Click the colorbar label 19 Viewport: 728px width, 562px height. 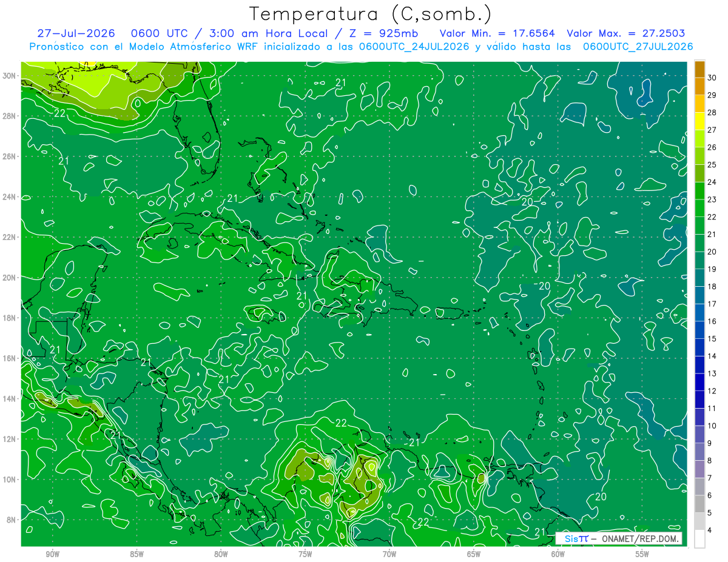[713, 269]
